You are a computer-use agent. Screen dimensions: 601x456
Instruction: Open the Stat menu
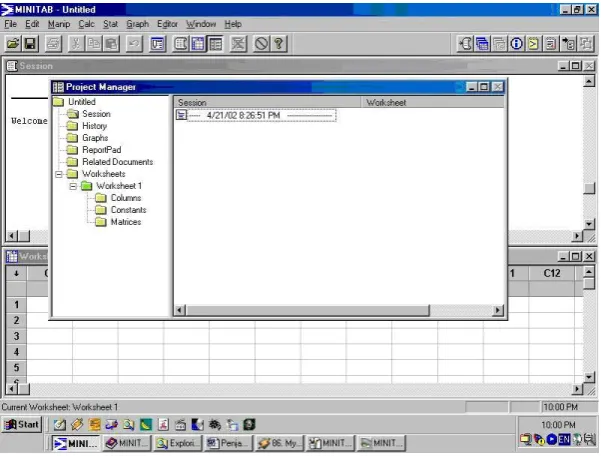pyautogui.click(x=110, y=24)
